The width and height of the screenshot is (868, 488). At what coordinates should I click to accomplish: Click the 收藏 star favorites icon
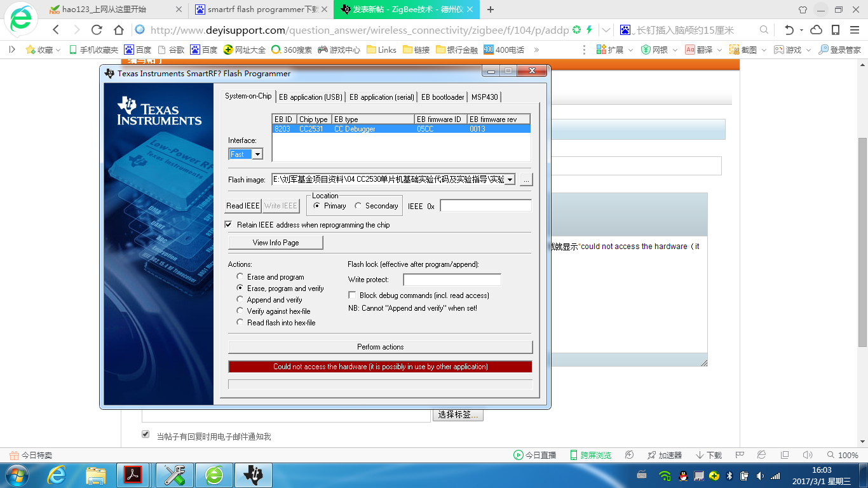[x=30, y=50]
